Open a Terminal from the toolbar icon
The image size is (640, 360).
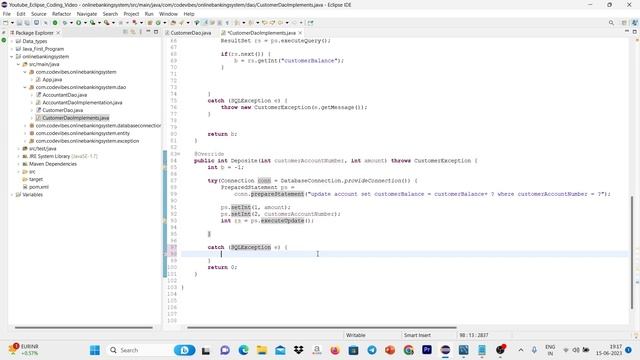coord(36,23)
